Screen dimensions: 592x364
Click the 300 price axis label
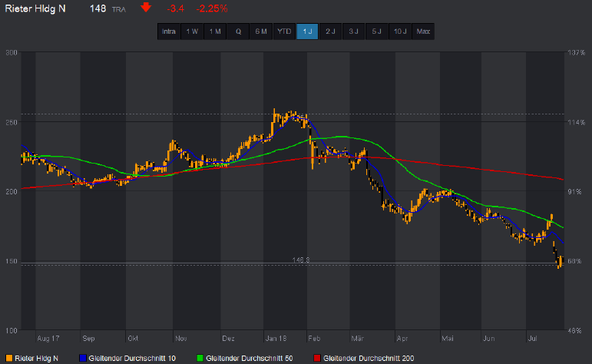pos(12,52)
